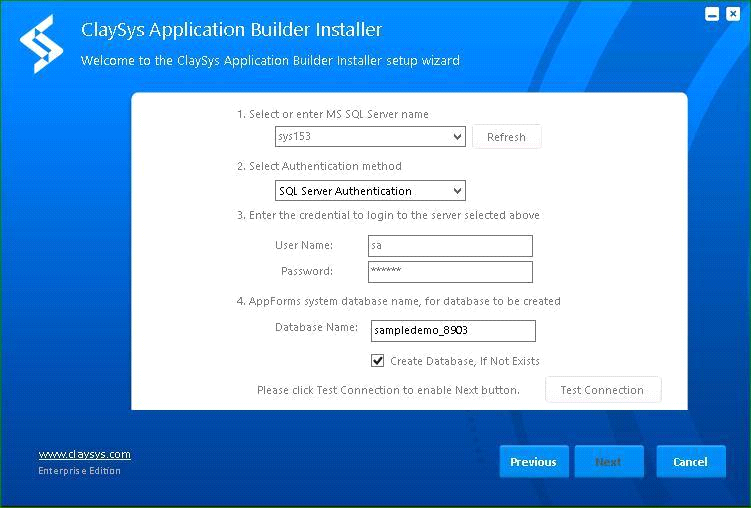The height and width of the screenshot is (508, 751).
Task: Minimize the installer window
Action: 712,14
